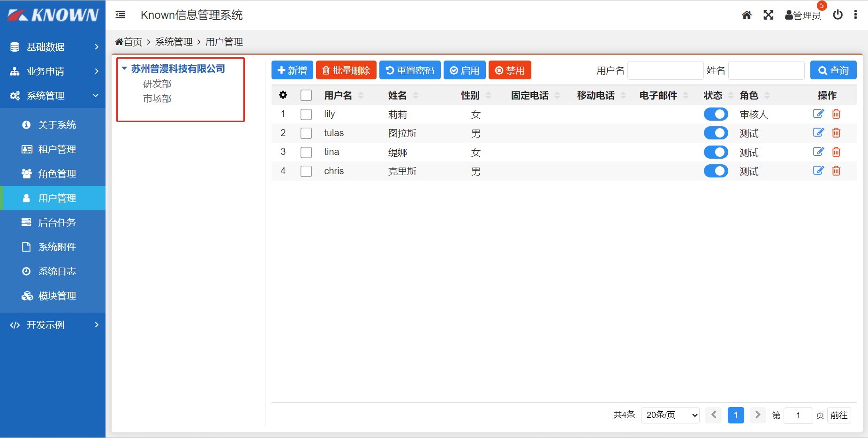Sort by 固定电话 column arrows
868x438 pixels.
(557, 95)
